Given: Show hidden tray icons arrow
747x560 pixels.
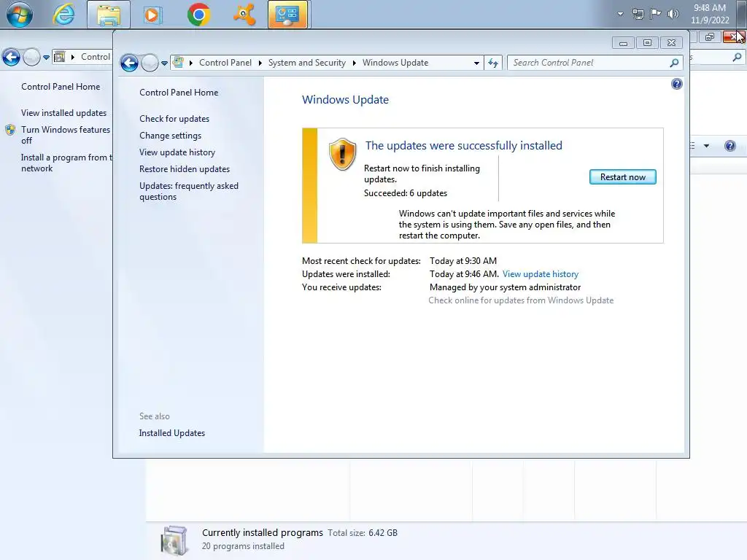Looking at the screenshot, I should click(x=620, y=14).
